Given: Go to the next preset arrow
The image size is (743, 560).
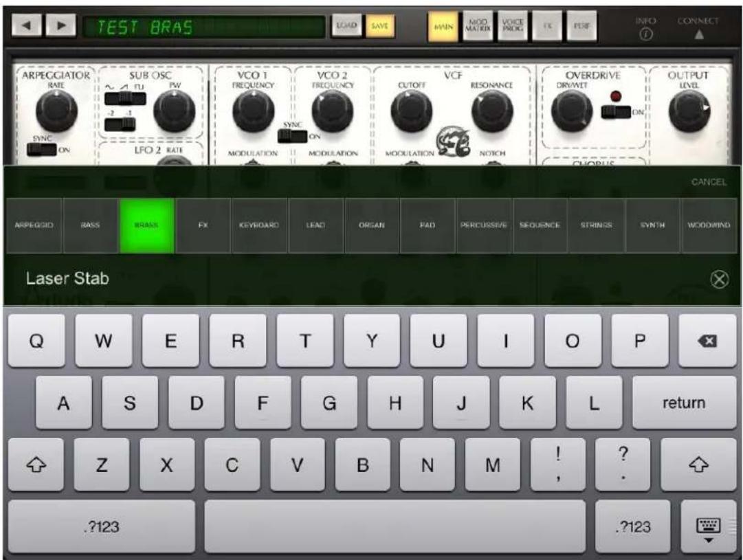Looking at the screenshot, I should click(x=60, y=25).
